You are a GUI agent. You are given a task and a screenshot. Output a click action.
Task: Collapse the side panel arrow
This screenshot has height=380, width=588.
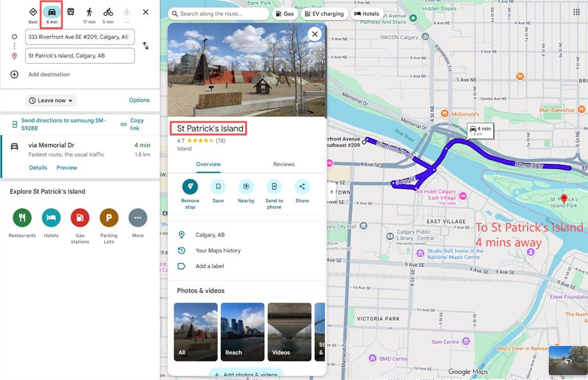[331, 191]
